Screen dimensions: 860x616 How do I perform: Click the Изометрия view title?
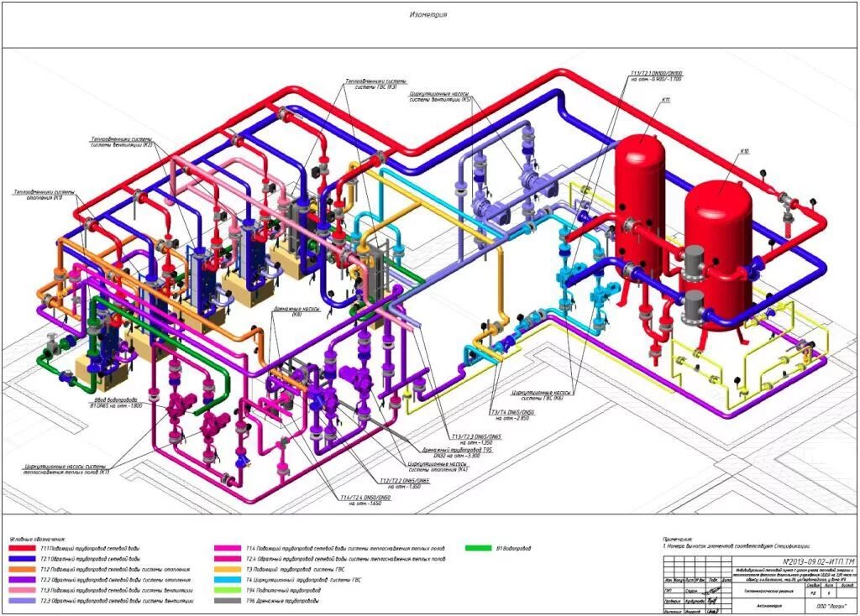coord(428,14)
